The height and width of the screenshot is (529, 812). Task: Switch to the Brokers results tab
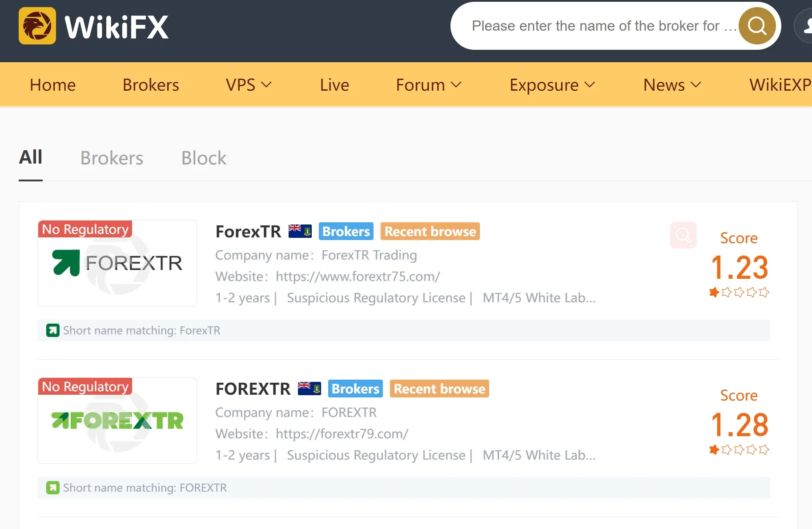(x=112, y=158)
